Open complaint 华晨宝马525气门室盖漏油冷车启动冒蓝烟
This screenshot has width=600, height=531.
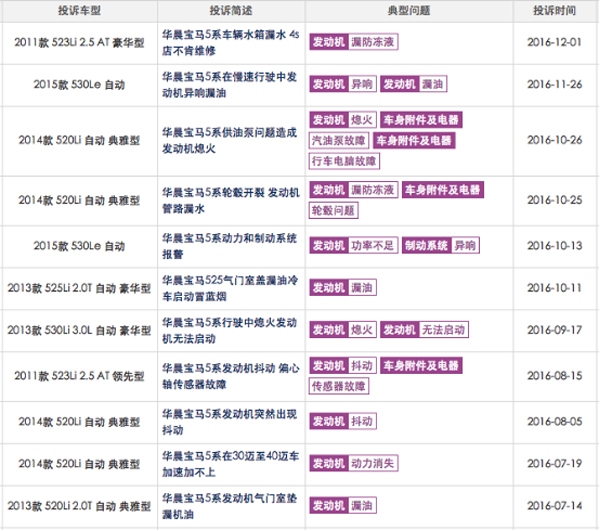230,288
